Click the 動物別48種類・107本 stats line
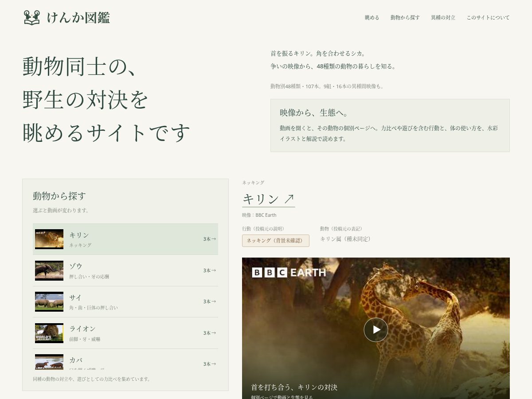The width and height of the screenshot is (532, 399). [x=328, y=86]
